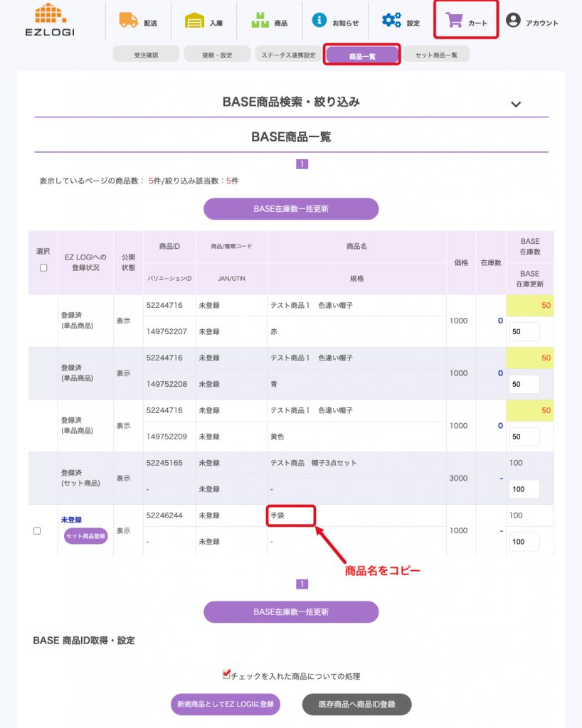The height and width of the screenshot is (728, 582).
Task: Check the box for the unregistered 手袋 row
Action: pyautogui.click(x=37, y=531)
